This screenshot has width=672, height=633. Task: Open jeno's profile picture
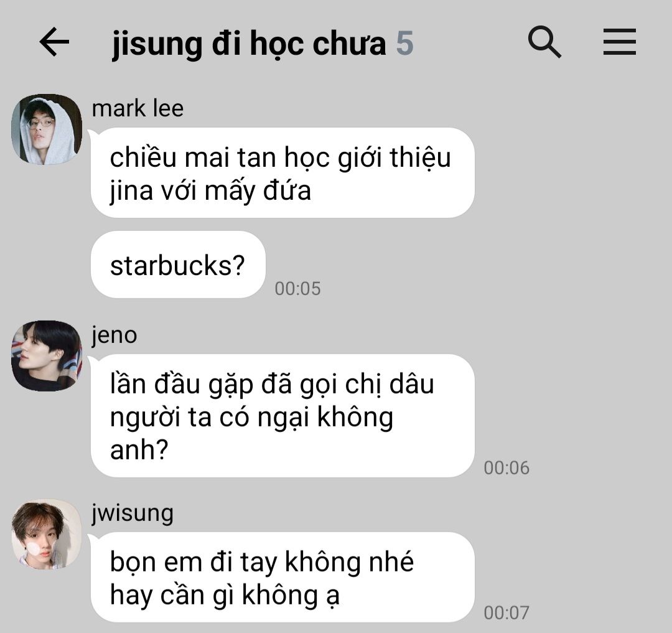point(47,356)
